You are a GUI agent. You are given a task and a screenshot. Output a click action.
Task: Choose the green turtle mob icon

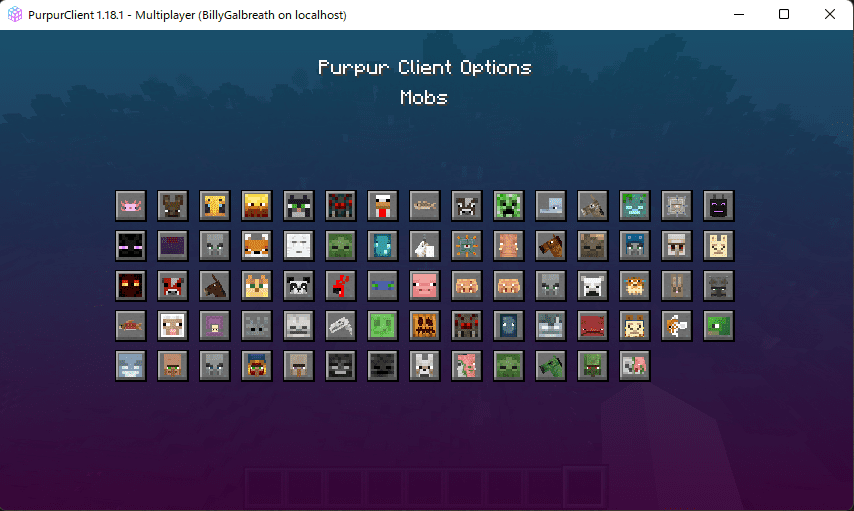[719, 325]
